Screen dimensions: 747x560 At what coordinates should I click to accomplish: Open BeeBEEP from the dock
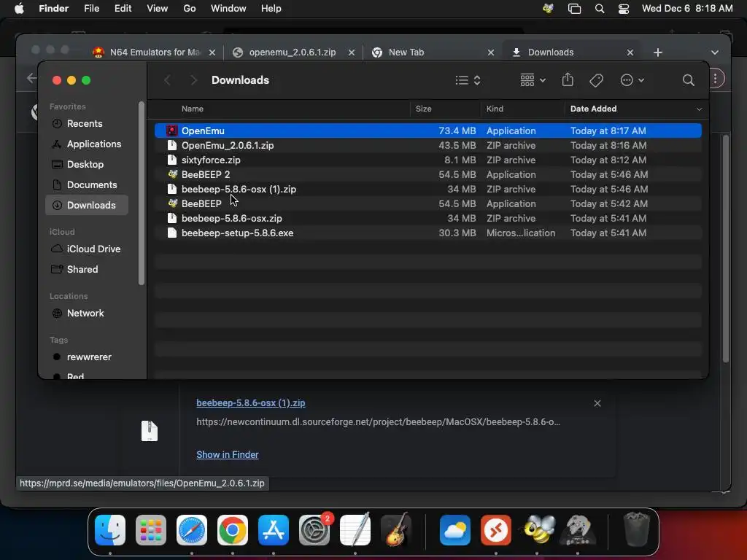(x=537, y=530)
